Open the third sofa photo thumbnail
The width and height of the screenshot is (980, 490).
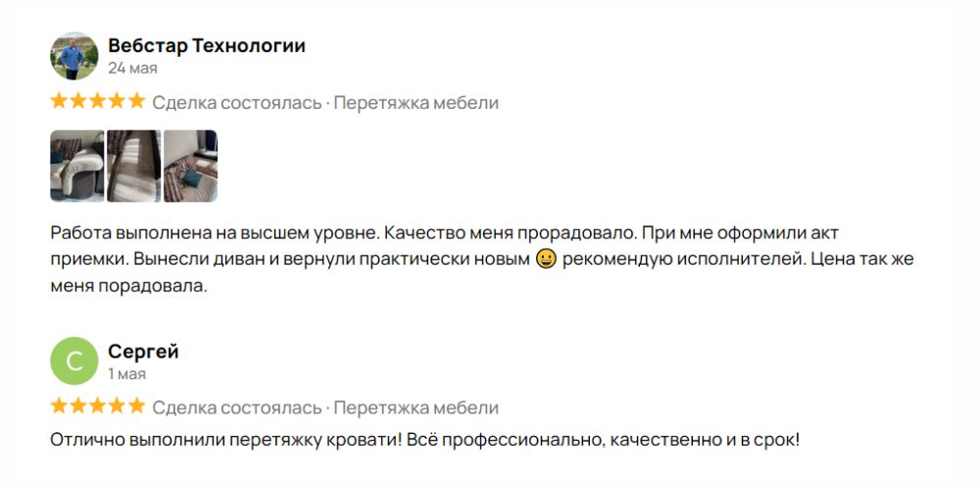click(190, 166)
